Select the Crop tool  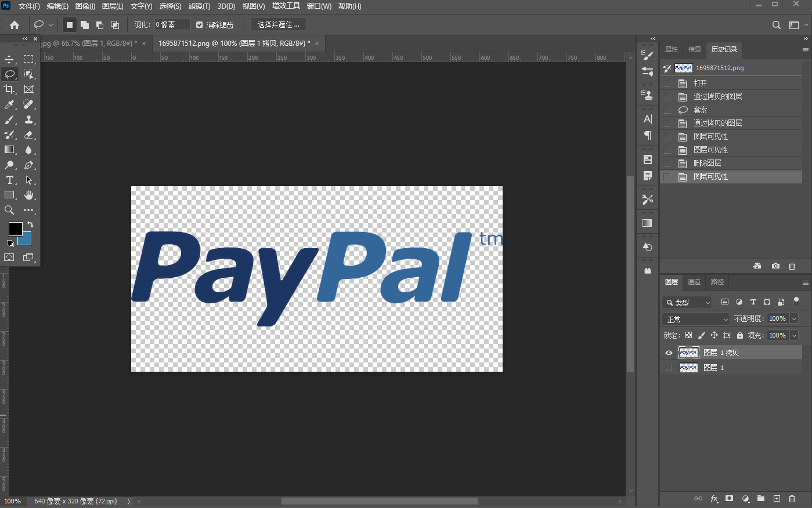coord(9,89)
